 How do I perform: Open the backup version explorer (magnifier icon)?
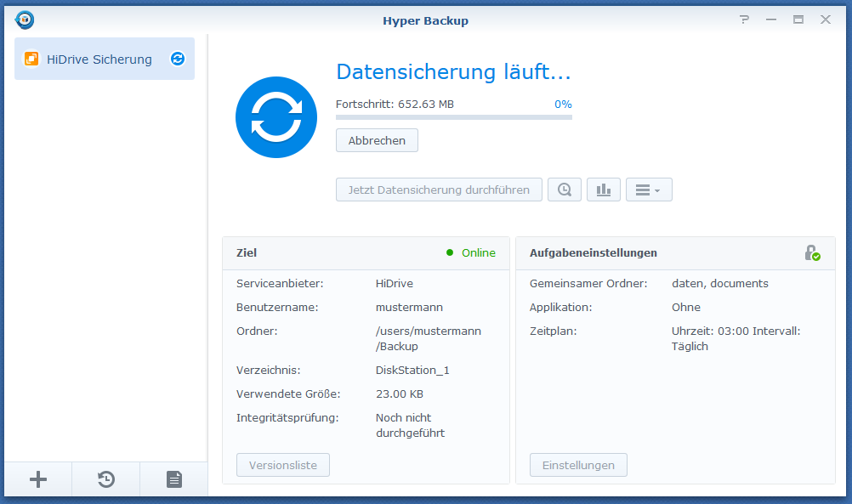coord(564,189)
